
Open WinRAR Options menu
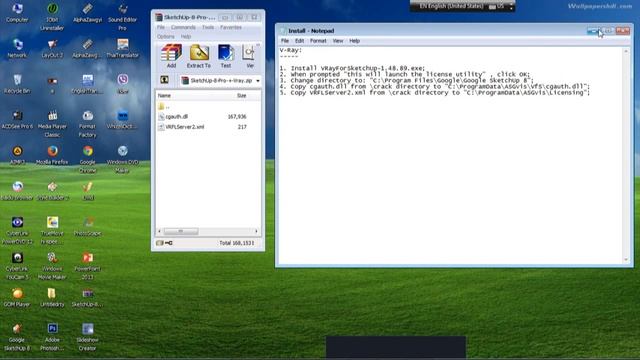tap(166, 36)
